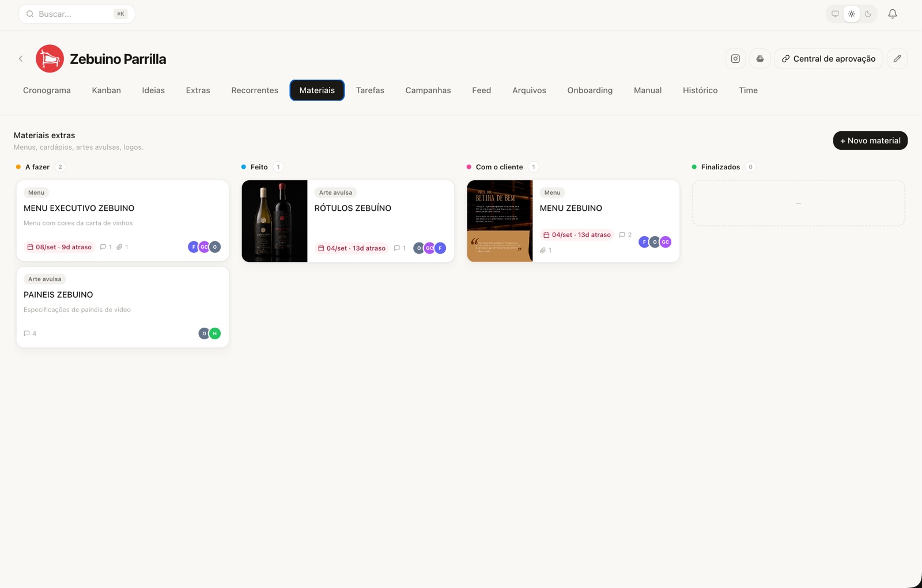
Task: Click F avatar on MENU EXECUTIVO ZEBUINO card
Action: 194,247
